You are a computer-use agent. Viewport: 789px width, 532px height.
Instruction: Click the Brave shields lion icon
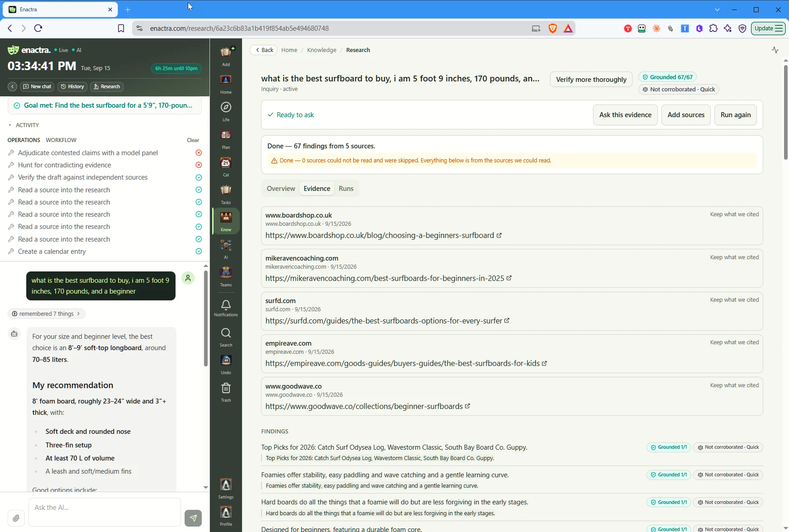pyautogui.click(x=552, y=28)
